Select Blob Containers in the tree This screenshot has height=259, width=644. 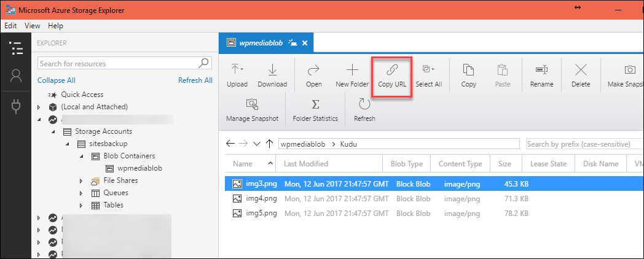pyautogui.click(x=130, y=156)
